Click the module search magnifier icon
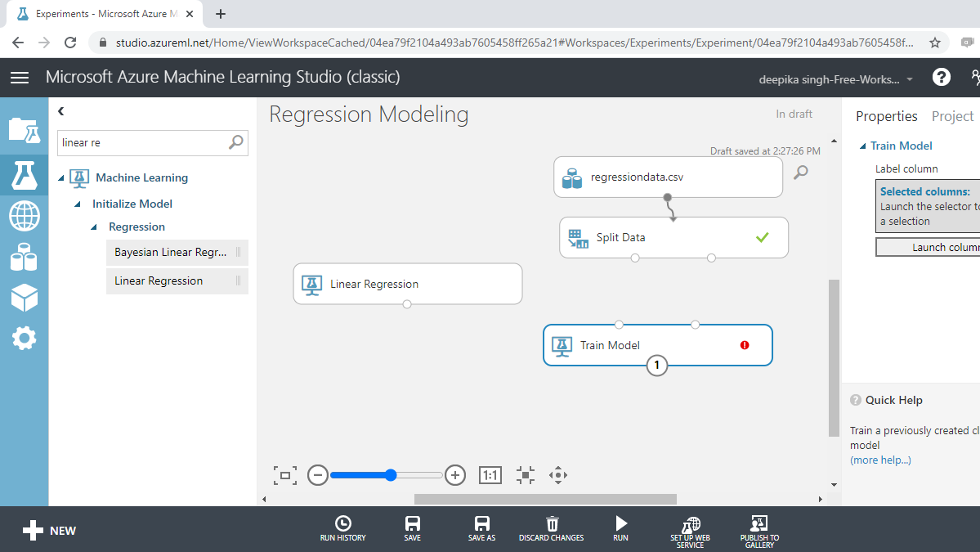Viewport: 980px width, 552px height. pos(235,142)
